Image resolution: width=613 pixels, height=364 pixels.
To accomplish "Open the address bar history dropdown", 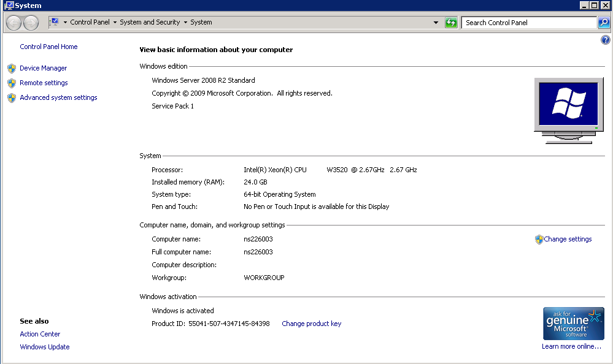I will [x=436, y=23].
